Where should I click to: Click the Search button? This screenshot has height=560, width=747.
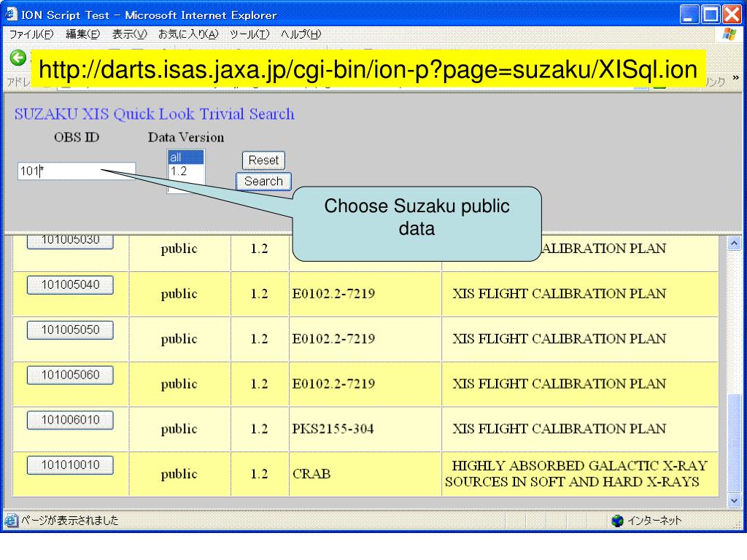click(x=263, y=181)
